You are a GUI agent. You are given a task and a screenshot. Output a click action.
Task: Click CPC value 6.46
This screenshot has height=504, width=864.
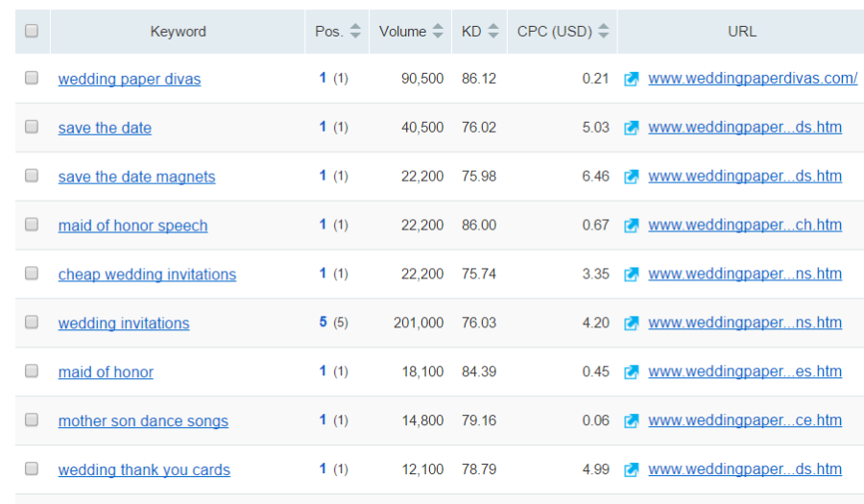pos(595,177)
